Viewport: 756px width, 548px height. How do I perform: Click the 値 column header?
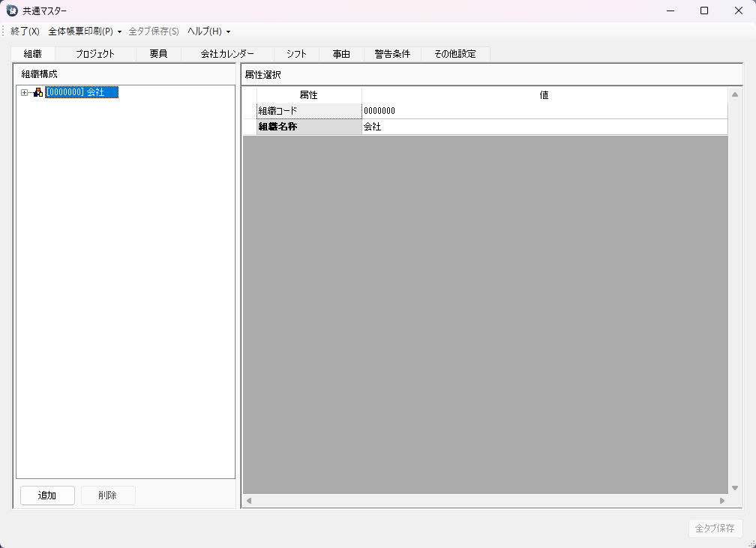544,95
